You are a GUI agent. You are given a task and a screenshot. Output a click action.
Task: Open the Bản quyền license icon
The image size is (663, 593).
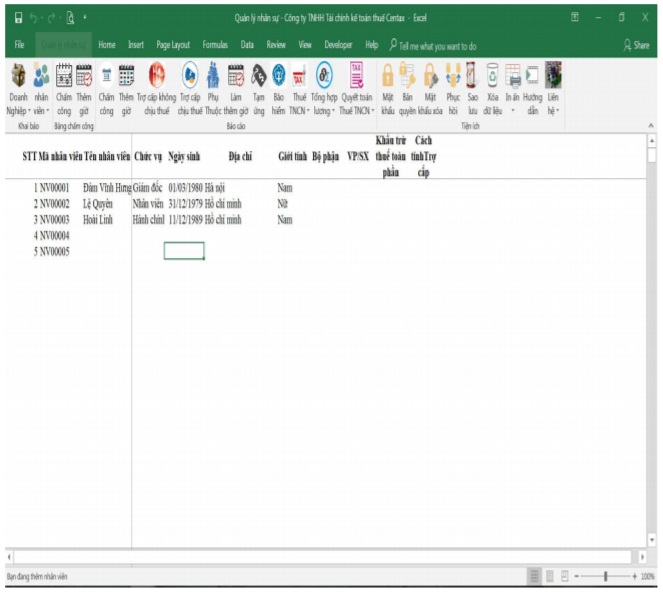tap(407, 78)
